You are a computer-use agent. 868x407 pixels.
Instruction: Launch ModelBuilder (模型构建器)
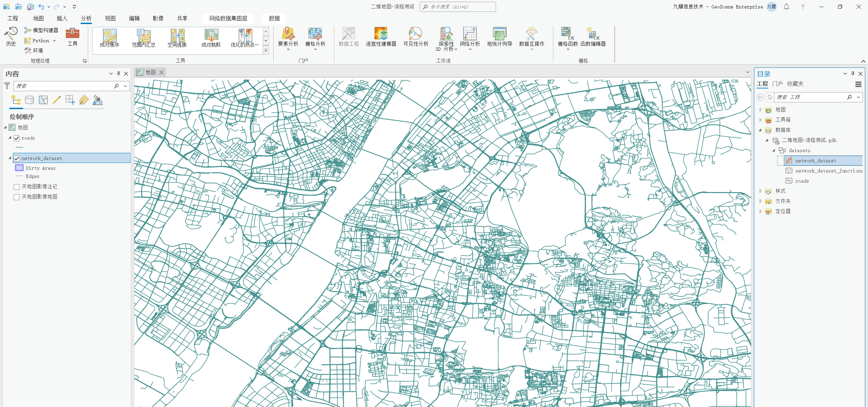(41, 30)
